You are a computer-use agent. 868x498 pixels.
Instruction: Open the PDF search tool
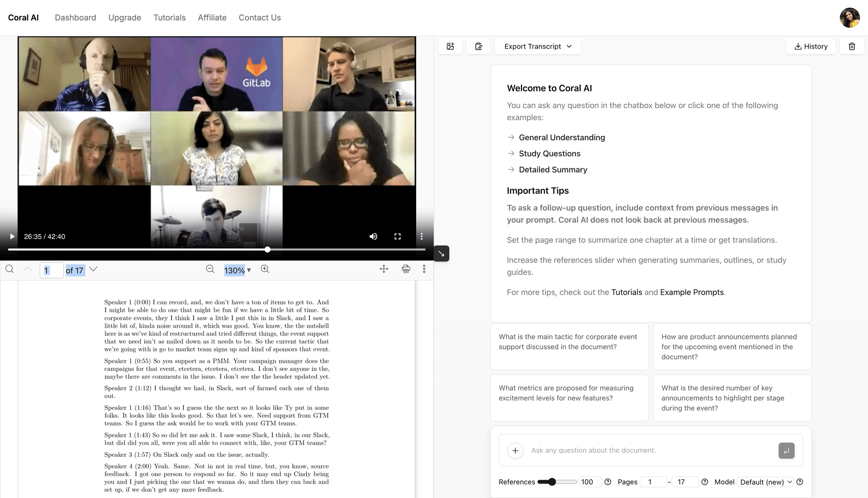(x=9, y=269)
